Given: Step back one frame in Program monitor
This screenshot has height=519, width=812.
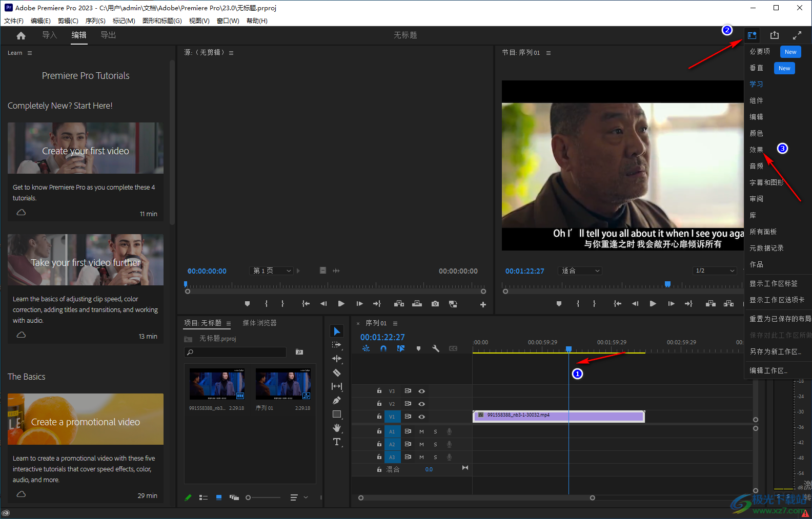Looking at the screenshot, I should pos(635,304).
